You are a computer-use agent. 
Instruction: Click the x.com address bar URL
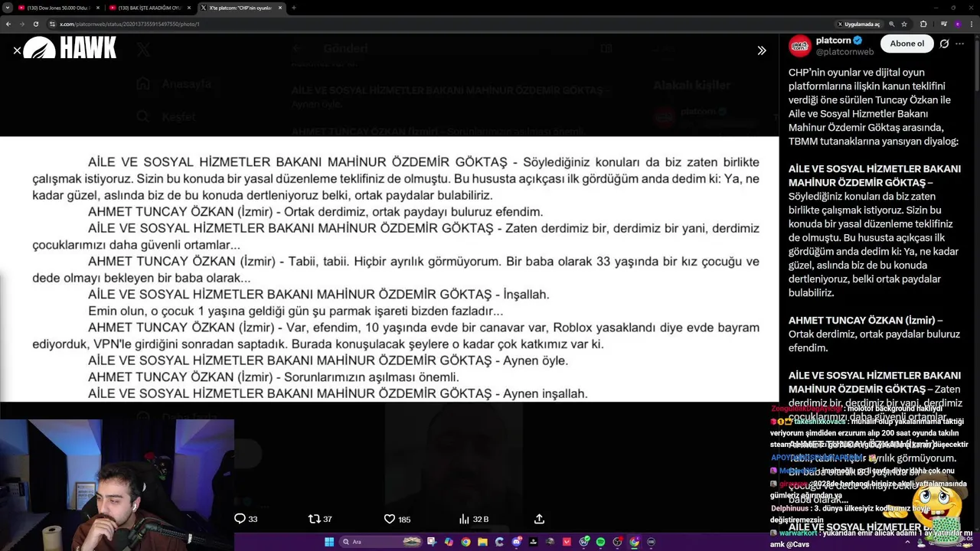[129, 24]
